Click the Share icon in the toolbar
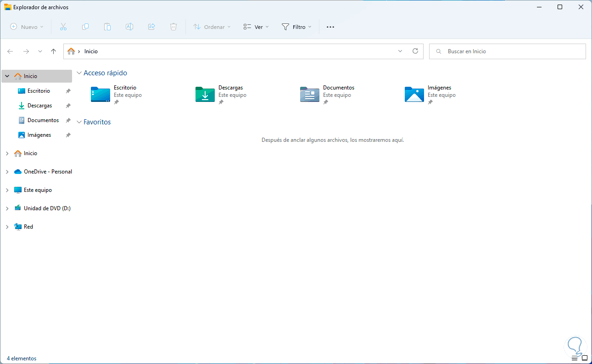The image size is (592, 364). [151, 27]
